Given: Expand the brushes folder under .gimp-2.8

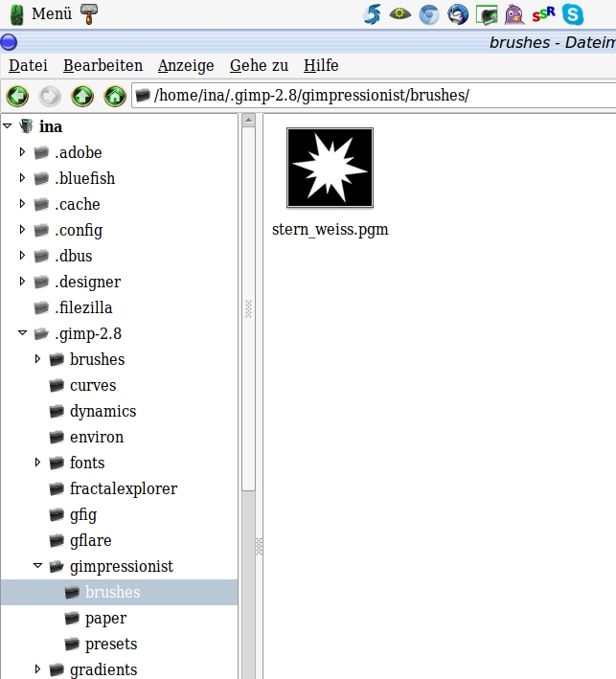Looking at the screenshot, I should [x=37, y=359].
